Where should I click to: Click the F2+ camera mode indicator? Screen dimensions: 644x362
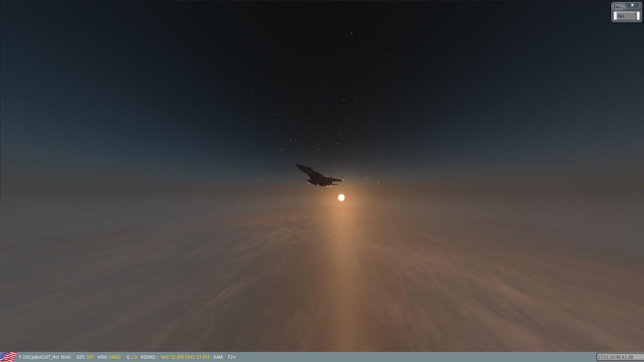click(x=232, y=357)
